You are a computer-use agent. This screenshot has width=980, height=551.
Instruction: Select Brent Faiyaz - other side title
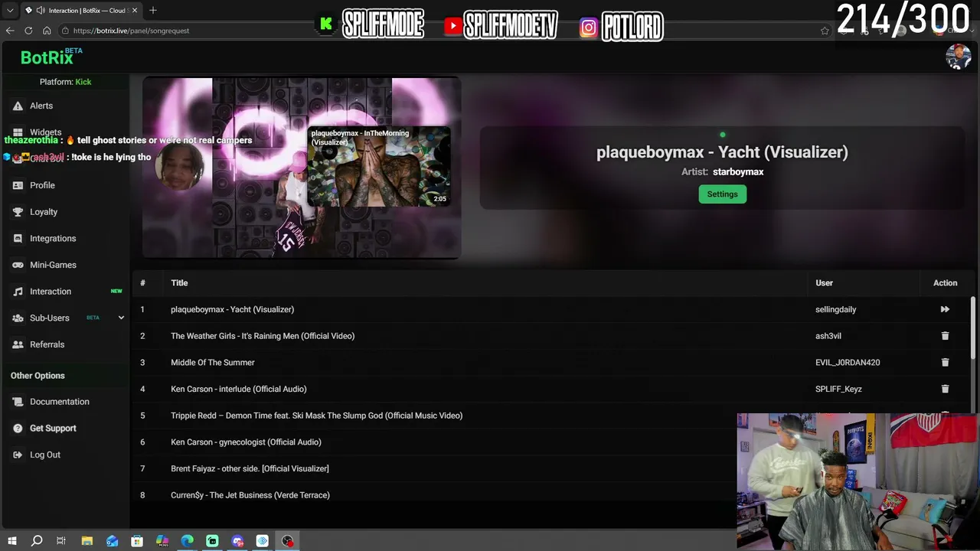[250, 468]
